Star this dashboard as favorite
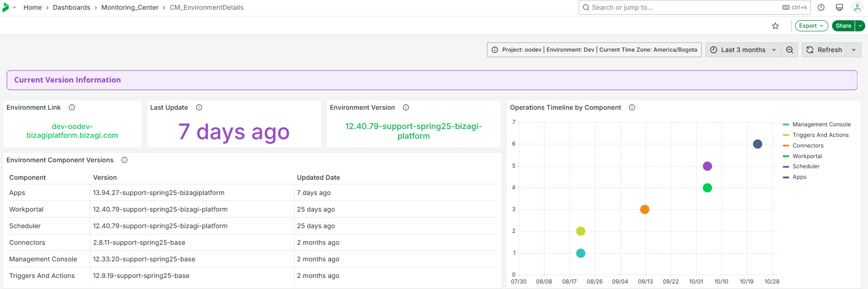The height and width of the screenshot is (289, 868). 775,26
